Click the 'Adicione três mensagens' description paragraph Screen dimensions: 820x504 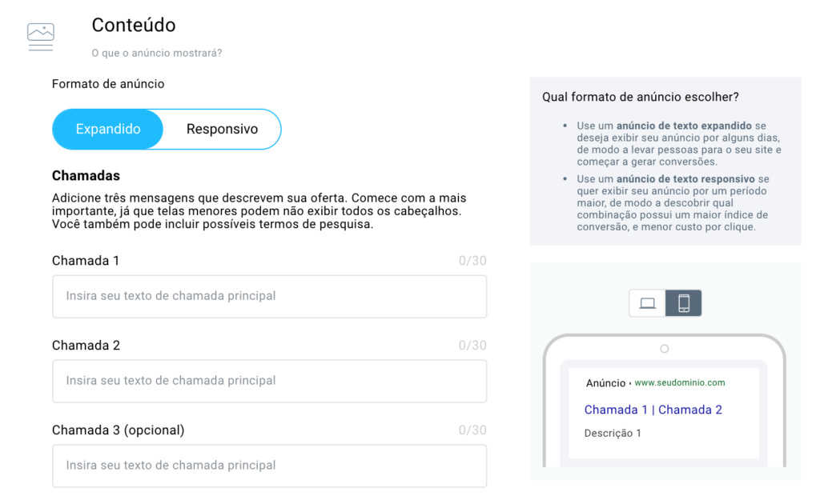(259, 211)
